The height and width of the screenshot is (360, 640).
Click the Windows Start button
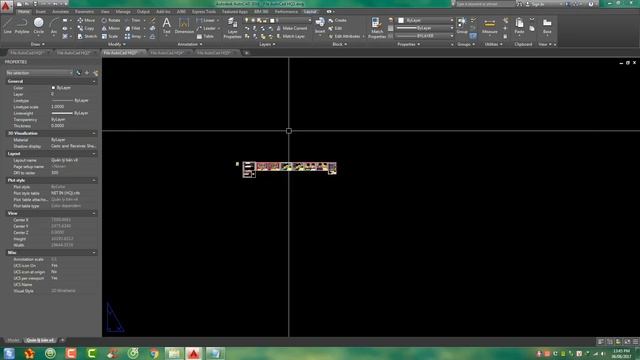point(9,353)
